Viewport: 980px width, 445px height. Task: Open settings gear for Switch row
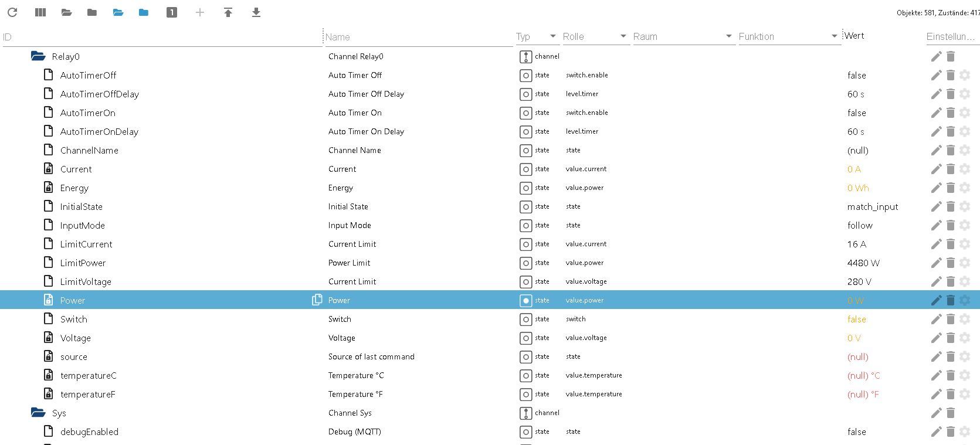(x=965, y=319)
